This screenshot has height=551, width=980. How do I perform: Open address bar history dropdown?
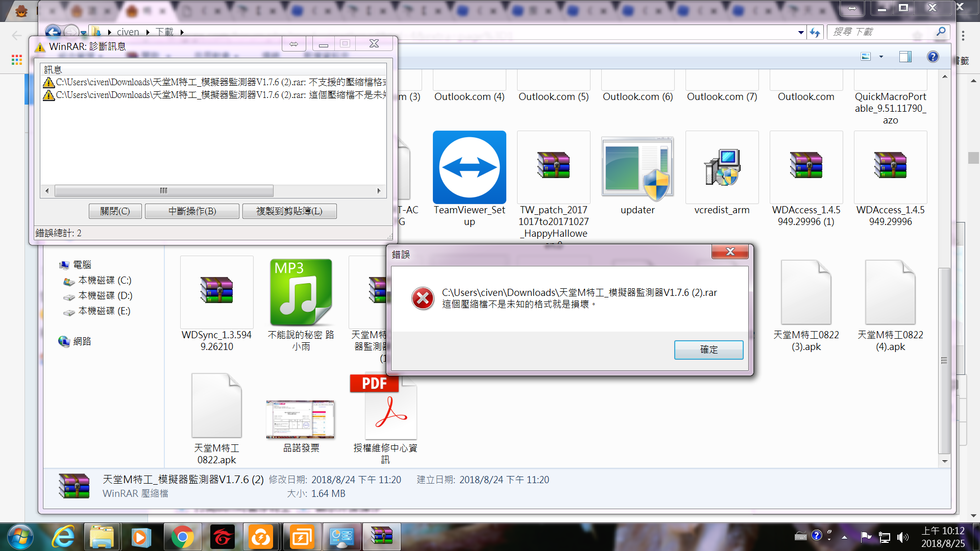(x=800, y=32)
